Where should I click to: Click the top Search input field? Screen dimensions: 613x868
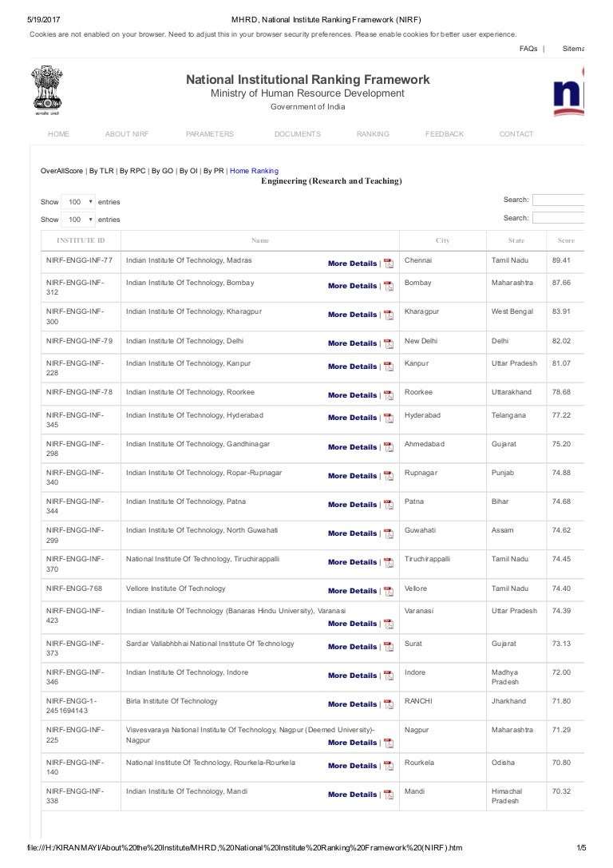[x=559, y=200]
